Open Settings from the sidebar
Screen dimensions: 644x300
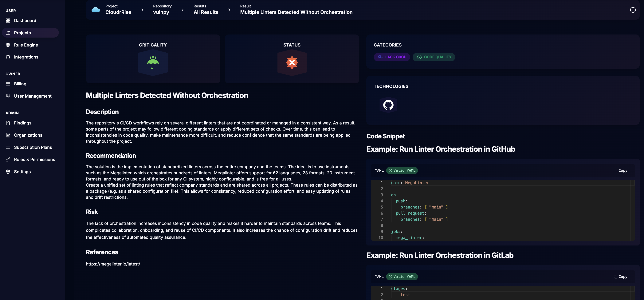pos(22,172)
